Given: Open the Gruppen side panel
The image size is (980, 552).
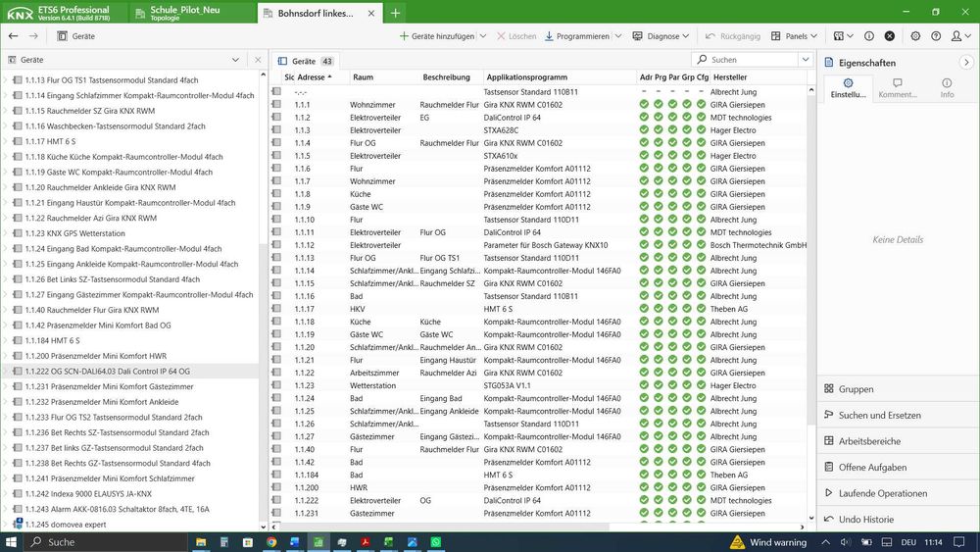Looking at the screenshot, I should 898,389.
